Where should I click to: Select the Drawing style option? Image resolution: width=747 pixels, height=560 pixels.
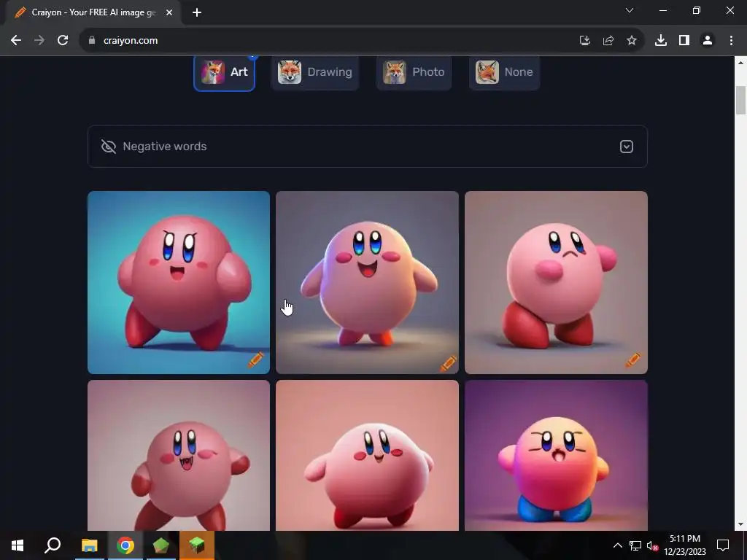pos(315,72)
